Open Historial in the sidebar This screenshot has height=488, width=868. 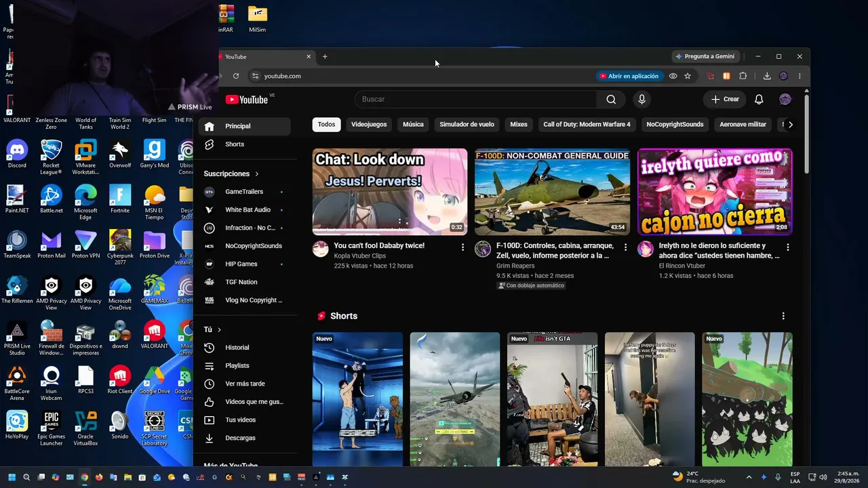244,348
